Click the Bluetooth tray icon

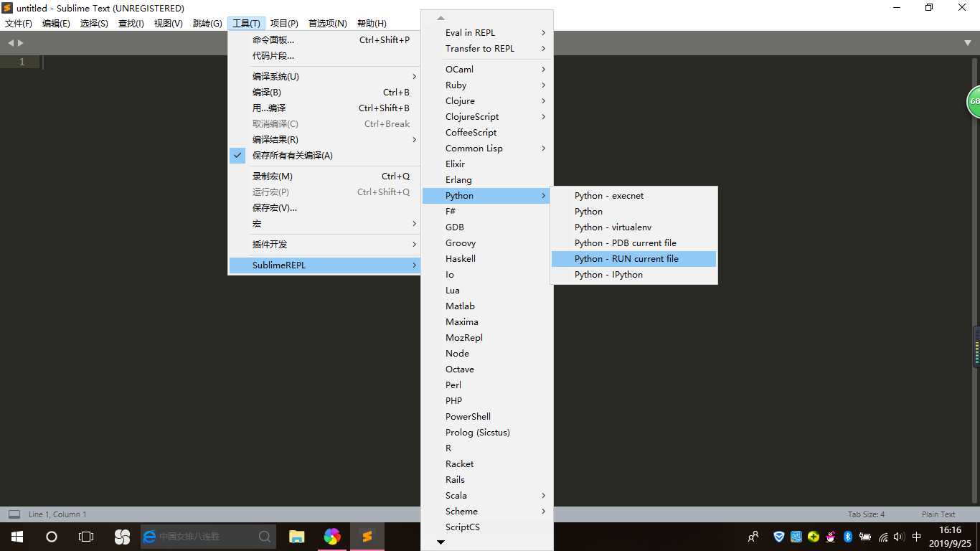[x=847, y=537]
